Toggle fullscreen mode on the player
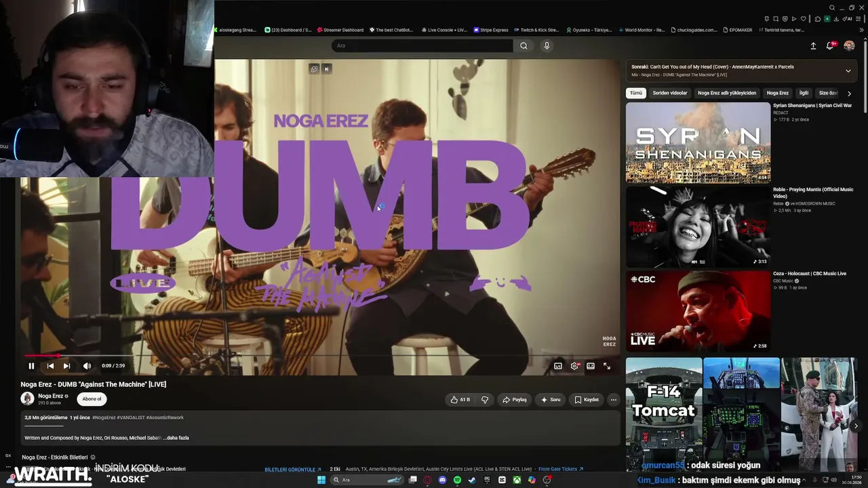The width and height of the screenshot is (868, 488). point(607,366)
